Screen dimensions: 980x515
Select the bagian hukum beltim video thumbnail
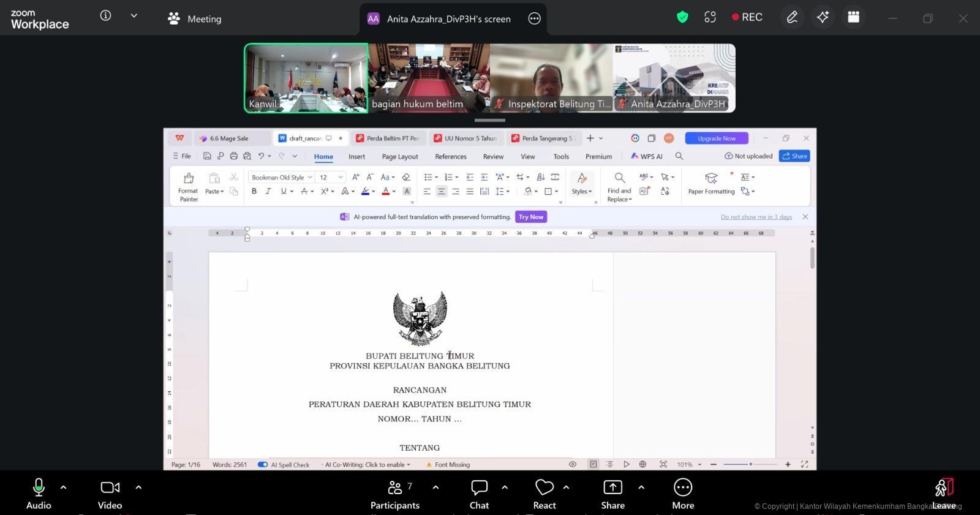pos(429,78)
